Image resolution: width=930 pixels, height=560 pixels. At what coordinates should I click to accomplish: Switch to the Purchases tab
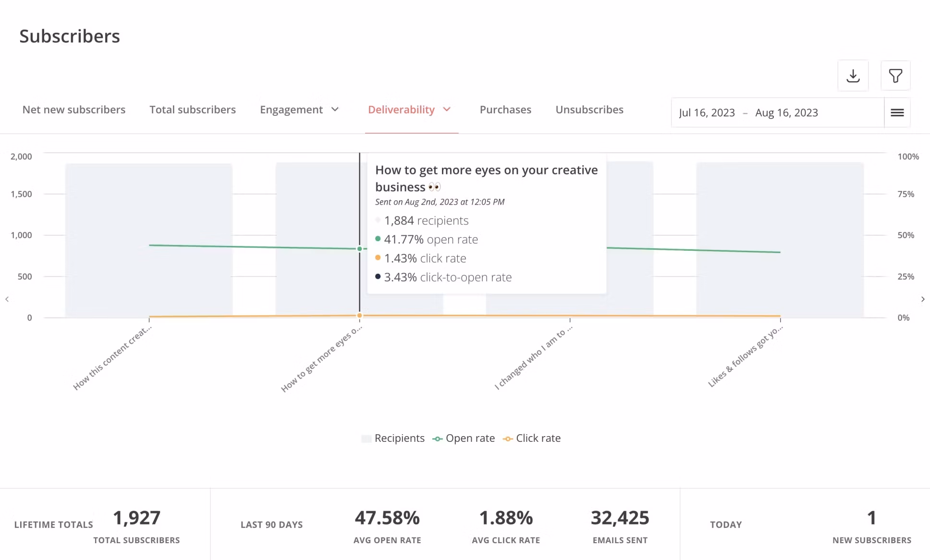pyautogui.click(x=505, y=110)
